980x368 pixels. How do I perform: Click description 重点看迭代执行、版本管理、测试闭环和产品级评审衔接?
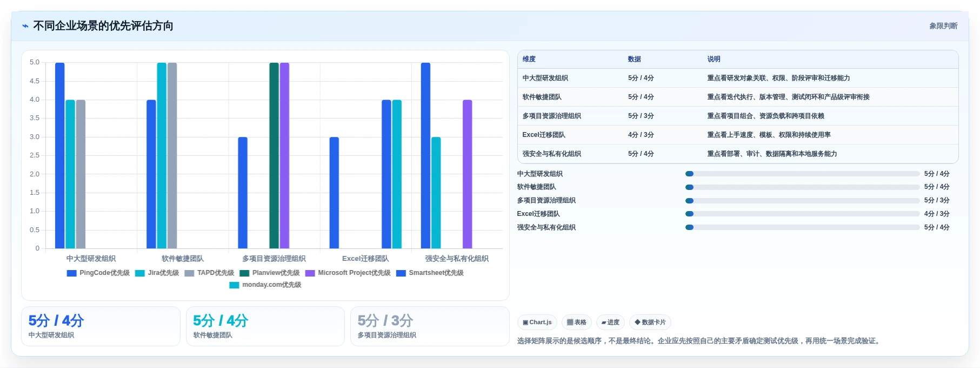pyautogui.click(x=788, y=97)
